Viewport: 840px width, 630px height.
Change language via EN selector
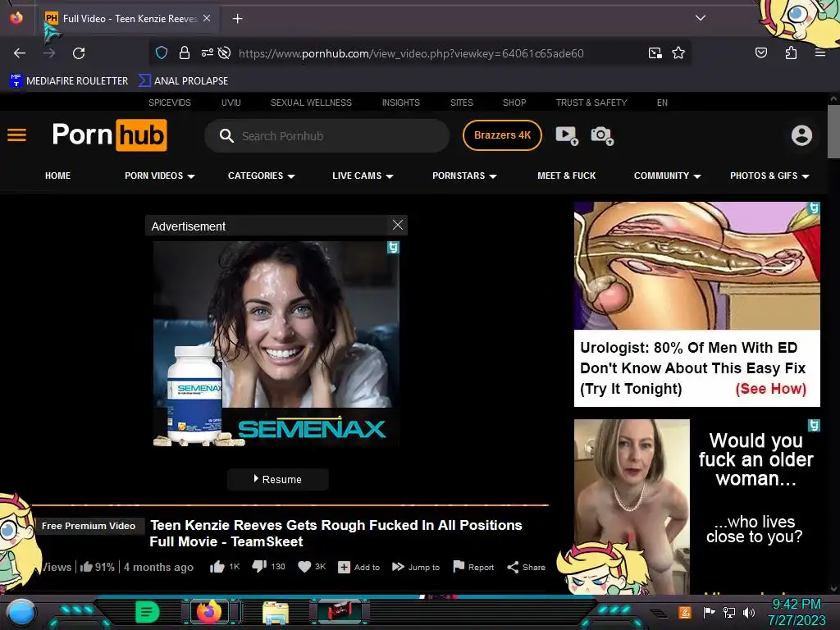pos(662,103)
